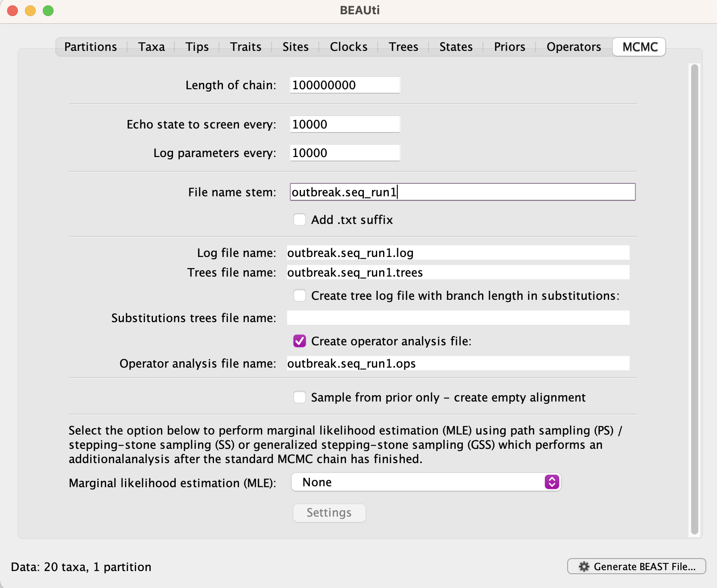The height and width of the screenshot is (588, 717).
Task: Edit Echo state to screen every value
Action: pyautogui.click(x=345, y=124)
